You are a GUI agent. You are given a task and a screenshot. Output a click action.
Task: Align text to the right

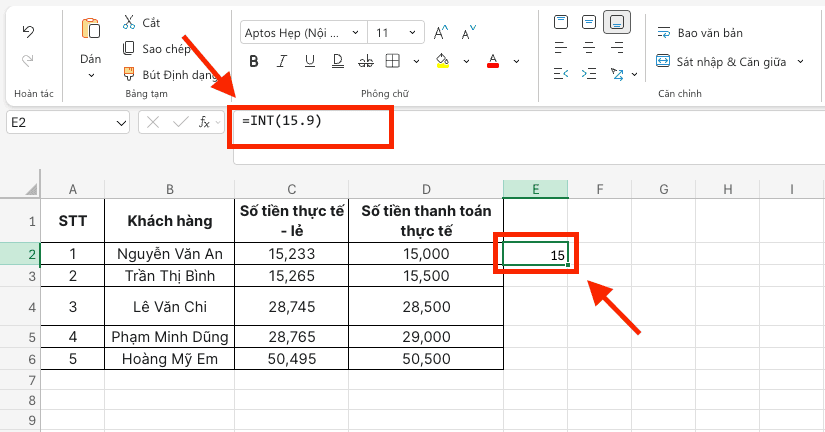[617, 48]
